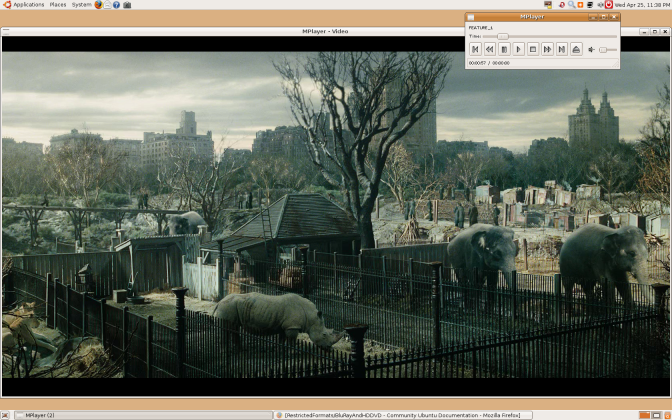Click the disk notification tray icon
Screen dimensions: 672x420
pos(548,5)
